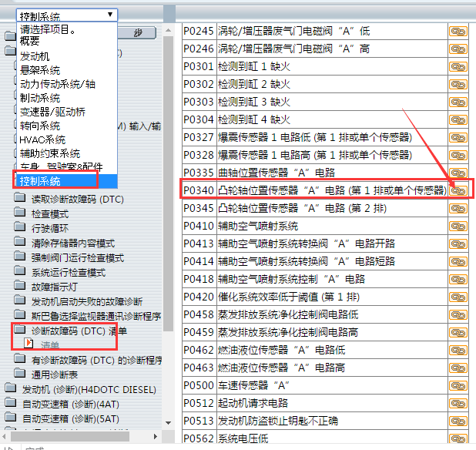The height and width of the screenshot is (450, 476).
Task: Select highlighted 控制系统 option
Action: pos(67,181)
